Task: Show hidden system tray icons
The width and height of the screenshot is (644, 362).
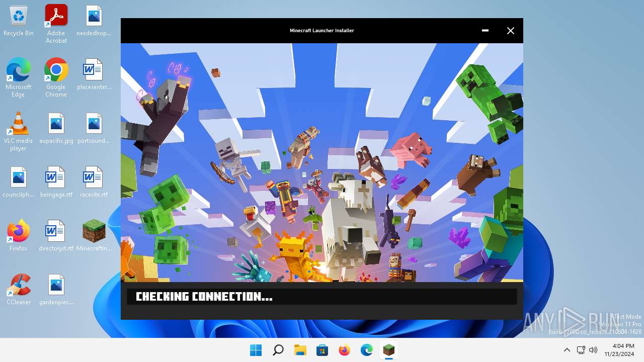Action: click(x=567, y=350)
